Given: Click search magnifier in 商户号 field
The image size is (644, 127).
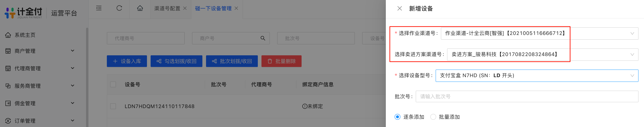Looking at the screenshot, I should point(263,38).
